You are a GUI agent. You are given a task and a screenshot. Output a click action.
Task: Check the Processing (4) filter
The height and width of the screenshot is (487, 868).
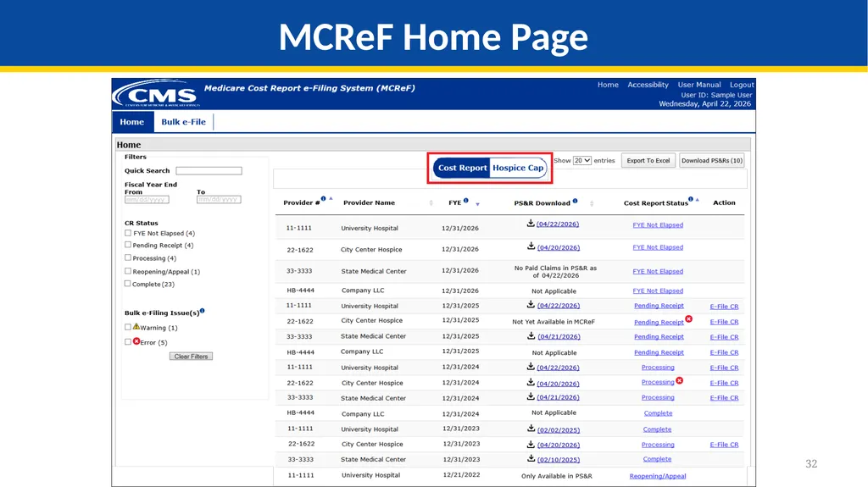pos(128,257)
